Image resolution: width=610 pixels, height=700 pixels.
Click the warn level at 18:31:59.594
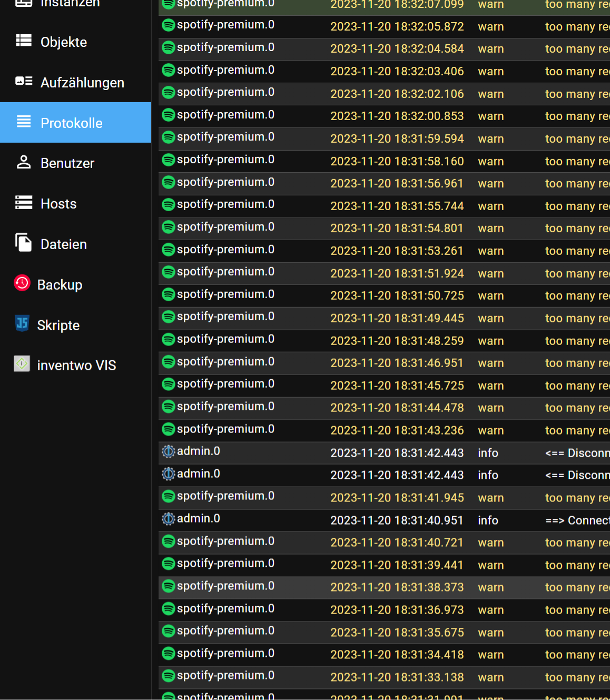tap(491, 139)
